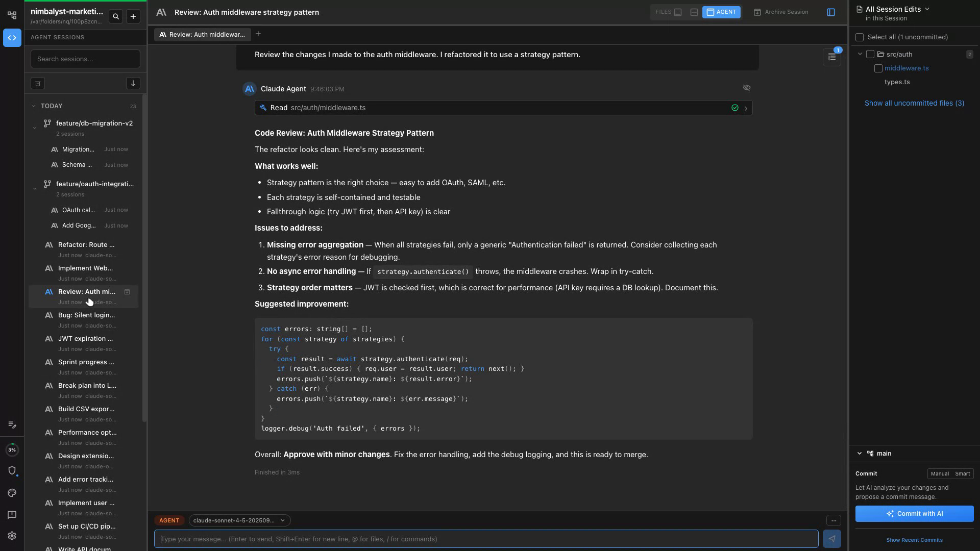980x551 pixels.
Task: Click the Archive Session icon
Action: (x=757, y=12)
